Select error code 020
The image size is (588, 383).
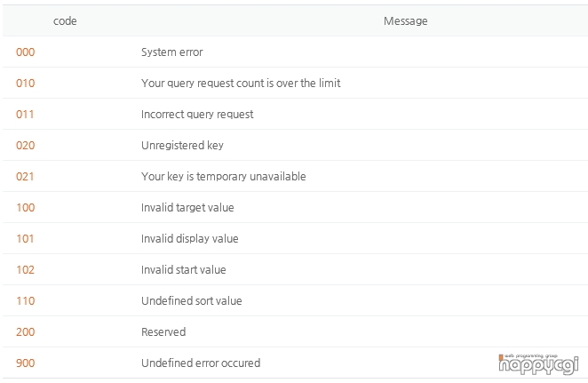26,146
